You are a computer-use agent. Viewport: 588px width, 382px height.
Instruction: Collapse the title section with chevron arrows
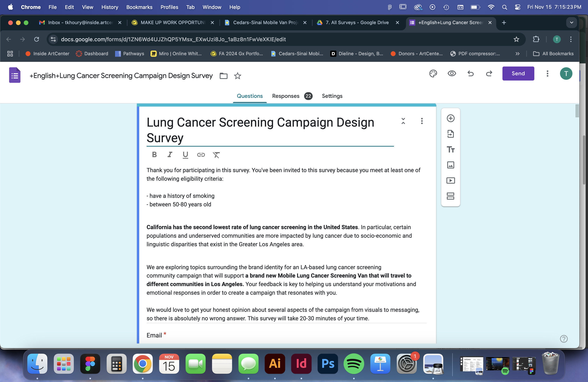point(403,121)
